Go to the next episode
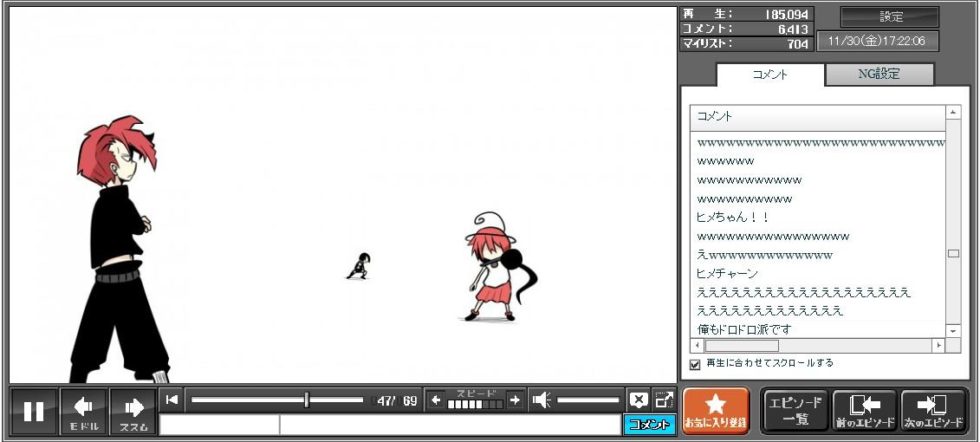The width and height of the screenshot is (980, 442). coord(933,411)
